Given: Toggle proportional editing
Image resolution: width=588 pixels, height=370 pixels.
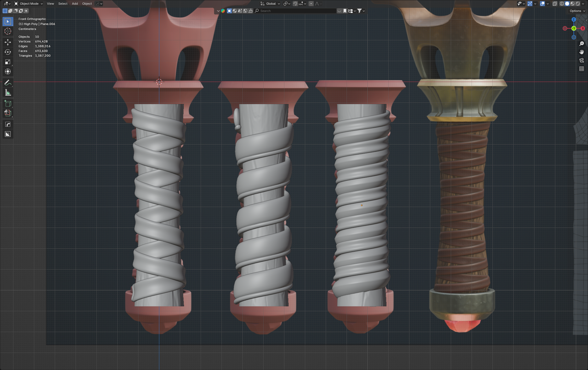Looking at the screenshot, I should click(x=311, y=4).
